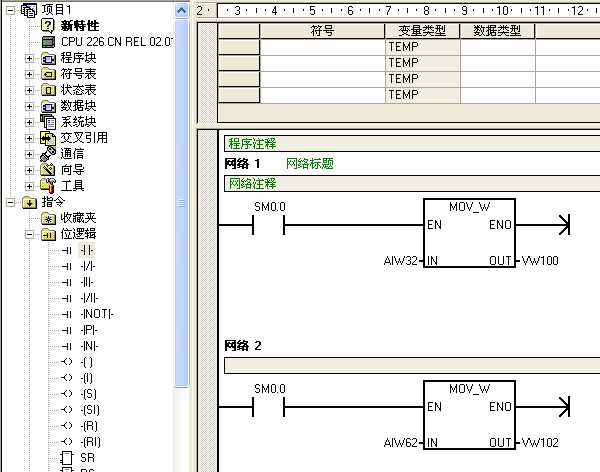Click the 程序注释 comment field

412,144
